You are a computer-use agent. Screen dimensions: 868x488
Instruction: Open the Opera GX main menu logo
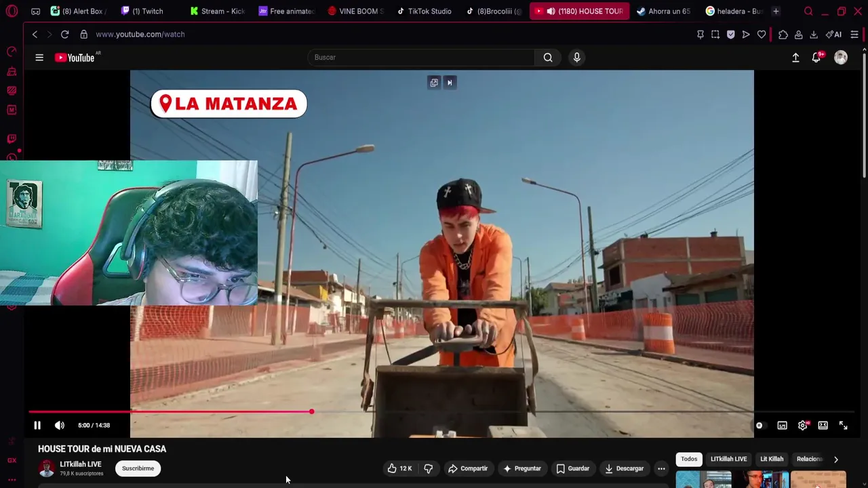click(12, 12)
